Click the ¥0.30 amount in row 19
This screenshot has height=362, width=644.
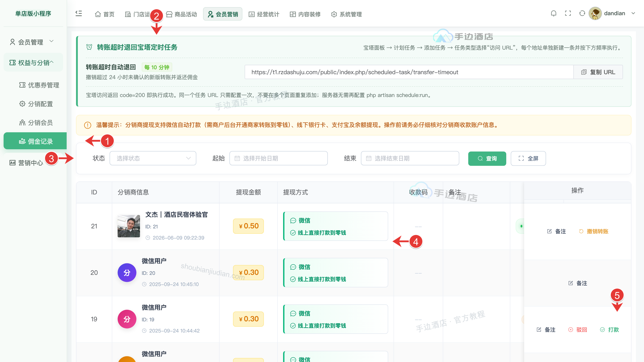tap(248, 319)
